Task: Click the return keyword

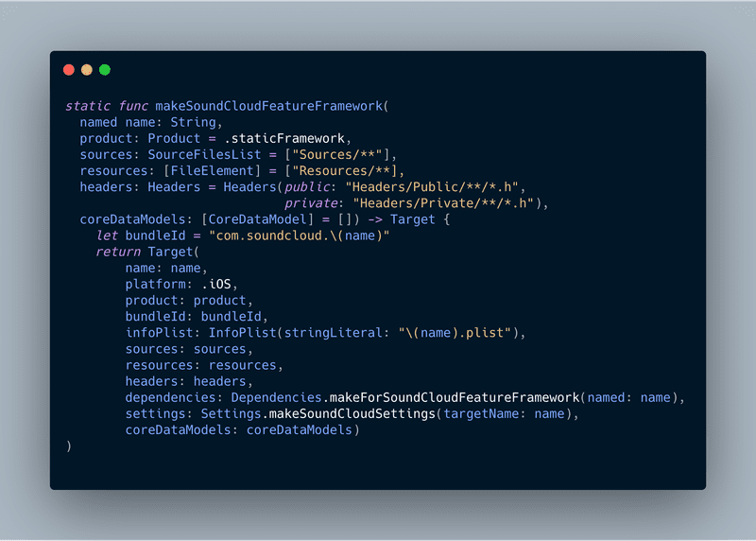Action: (x=118, y=252)
